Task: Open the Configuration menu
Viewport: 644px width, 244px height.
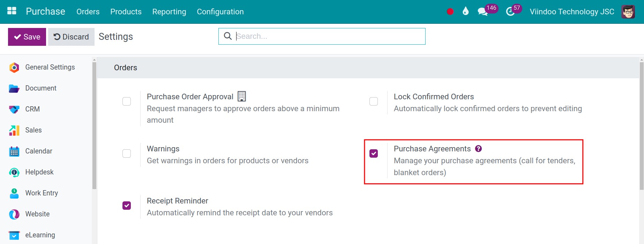Action: (220, 12)
